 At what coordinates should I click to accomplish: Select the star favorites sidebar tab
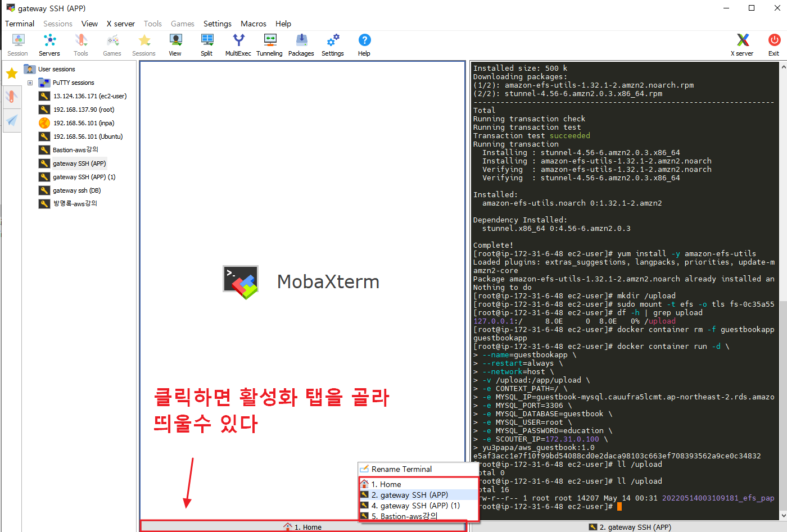click(12, 73)
